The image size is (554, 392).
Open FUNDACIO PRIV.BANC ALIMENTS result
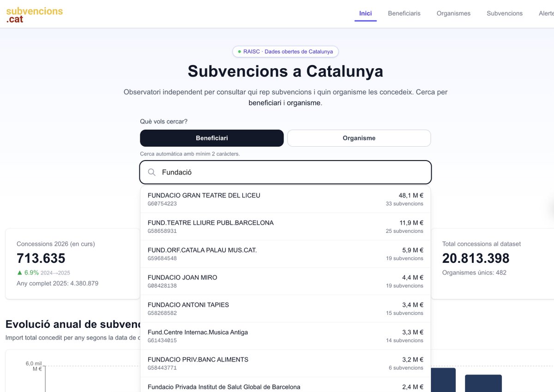tap(285, 363)
